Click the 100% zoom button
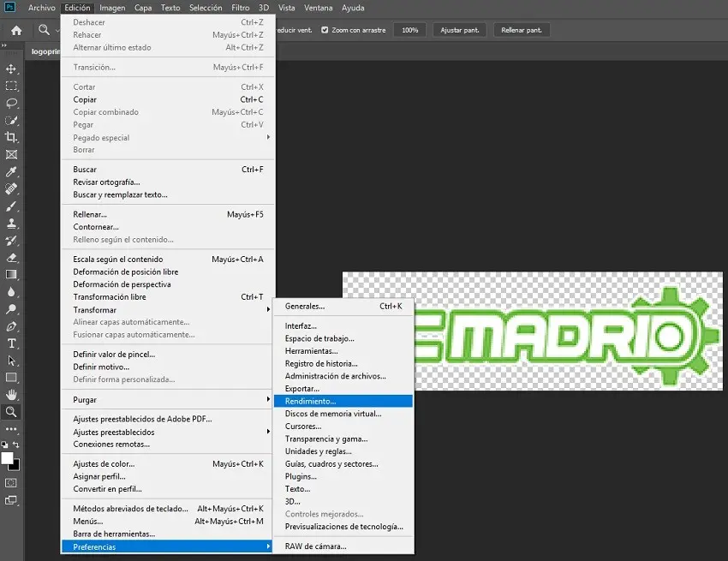 [410, 30]
